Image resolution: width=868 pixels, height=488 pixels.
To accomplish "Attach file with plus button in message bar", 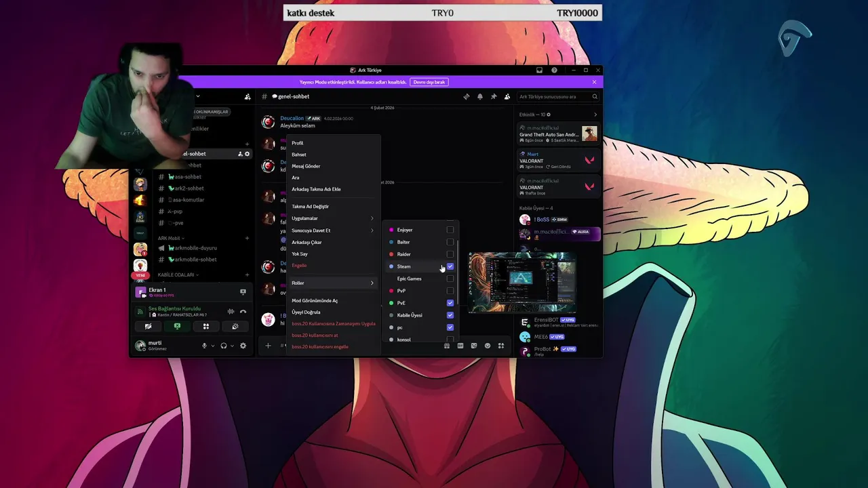I will coord(268,346).
